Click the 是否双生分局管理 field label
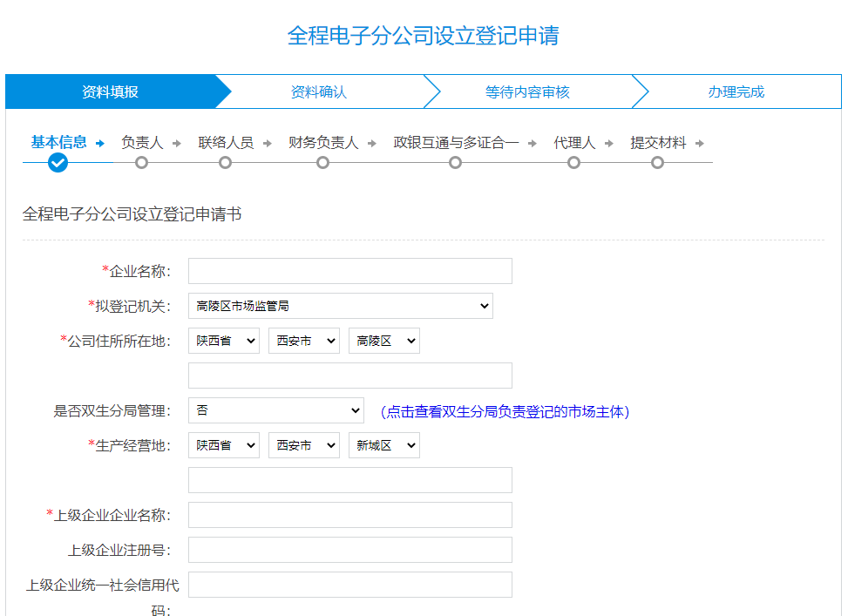The height and width of the screenshot is (616, 848). (x=112, y=410)
